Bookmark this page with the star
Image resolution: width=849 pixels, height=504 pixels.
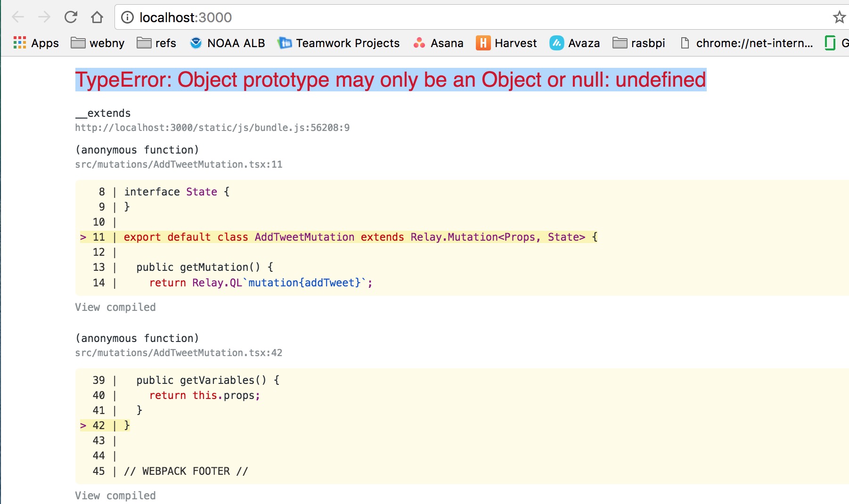839,17
